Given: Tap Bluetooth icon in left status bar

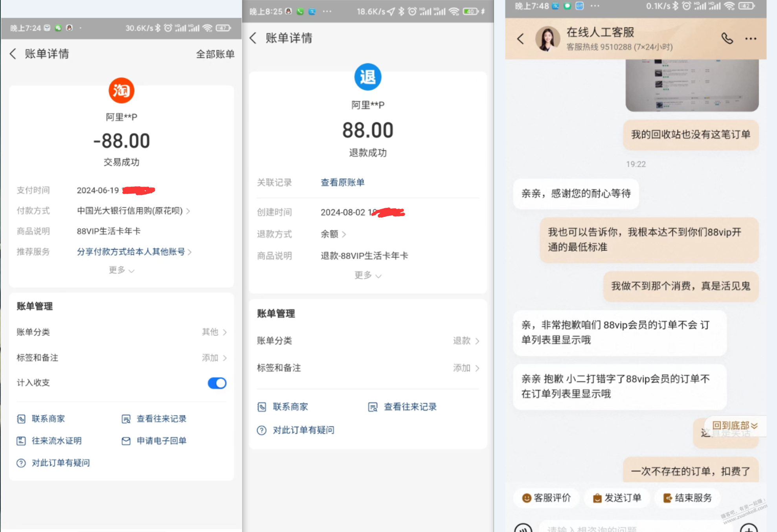Looking at the screenshot, I should (158, 28).
